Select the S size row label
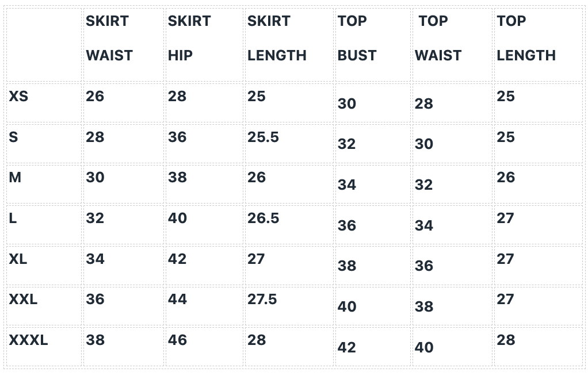This screenshot has height=376, width=588. coord(13,137)
